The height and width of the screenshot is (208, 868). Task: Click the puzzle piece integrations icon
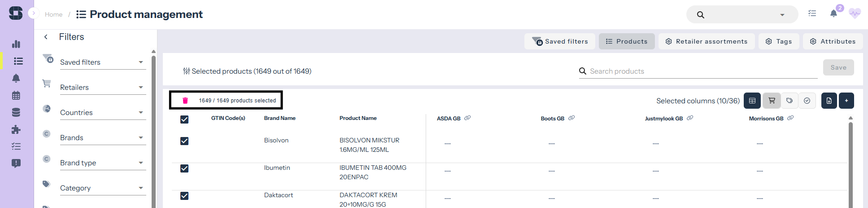[x=16, y=129]
